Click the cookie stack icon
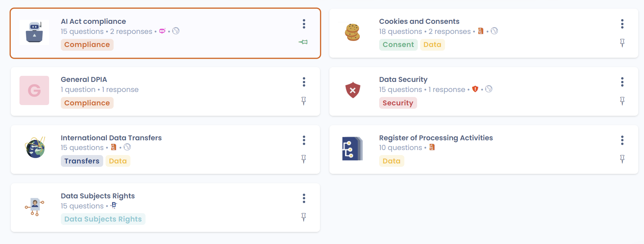 click(352, 32)
